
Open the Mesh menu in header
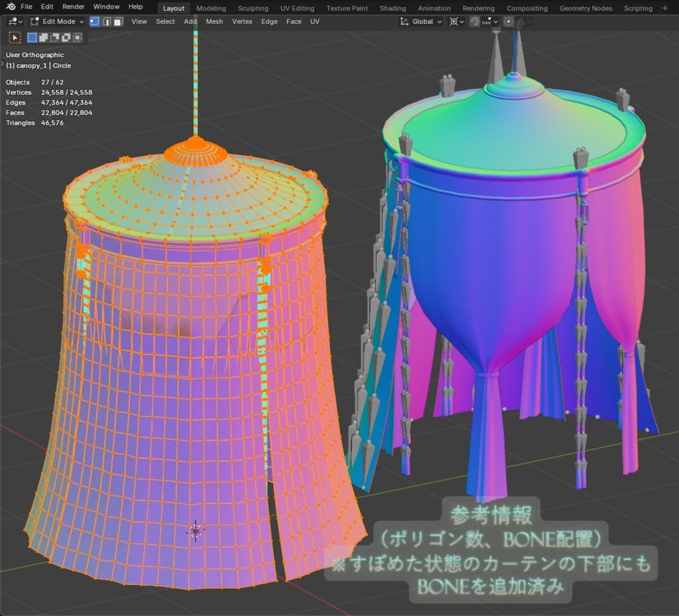pyautogui.click(x=214, y=21)
